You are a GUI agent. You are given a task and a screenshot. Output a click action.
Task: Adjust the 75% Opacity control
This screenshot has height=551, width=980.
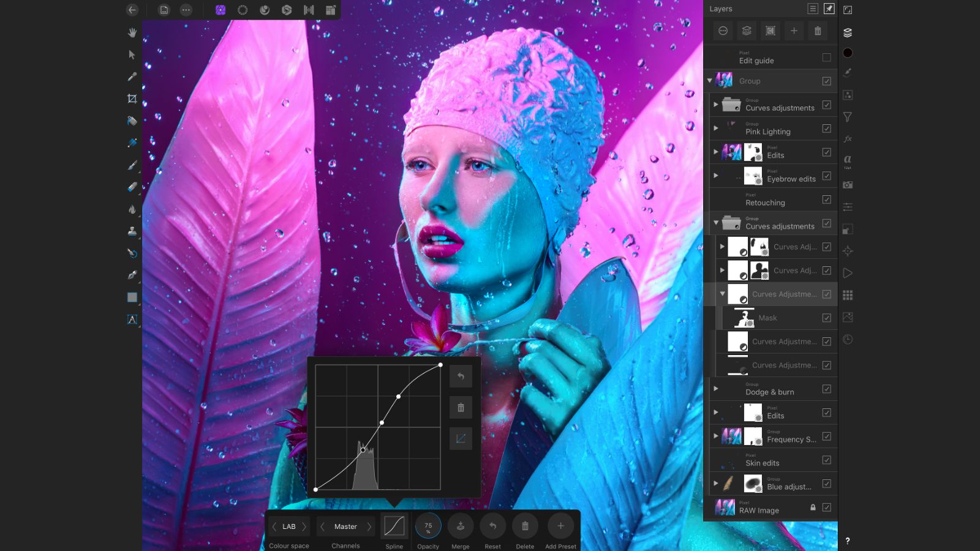click(x=428, y=525)
